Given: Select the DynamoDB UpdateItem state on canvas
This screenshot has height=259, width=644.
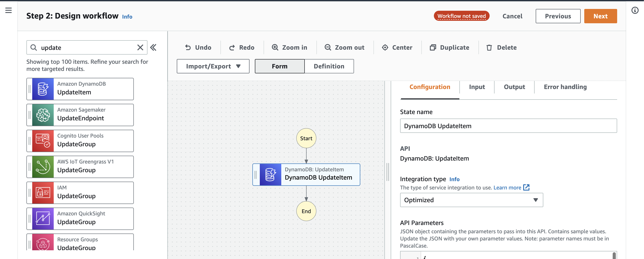Looking at the screenshot, I should click(x=306, y=175).
